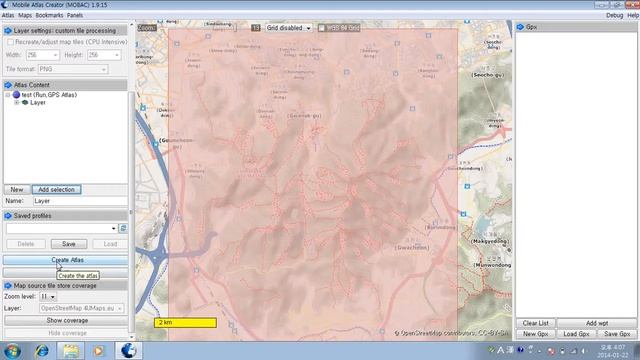Click the Mobile Atlas Creator taskbar icon
This screenshot has height=360, width=640.
[x=129, y=351]
